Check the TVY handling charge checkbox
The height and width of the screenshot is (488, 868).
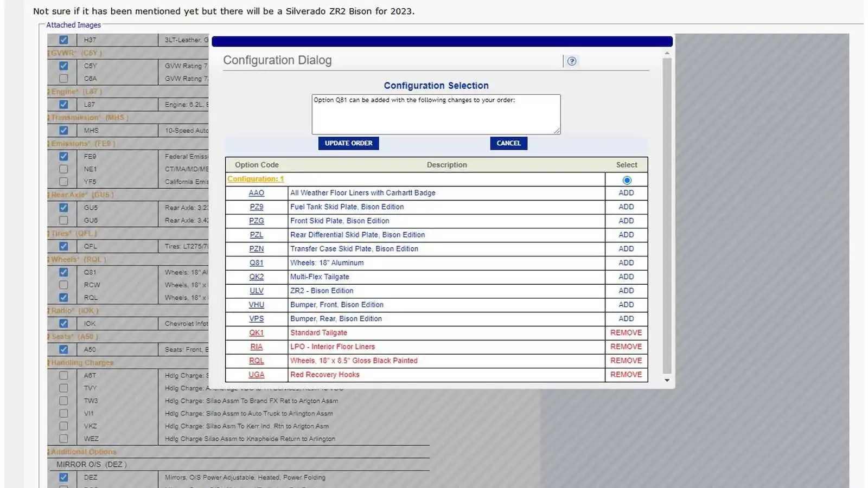coord(63,388)
